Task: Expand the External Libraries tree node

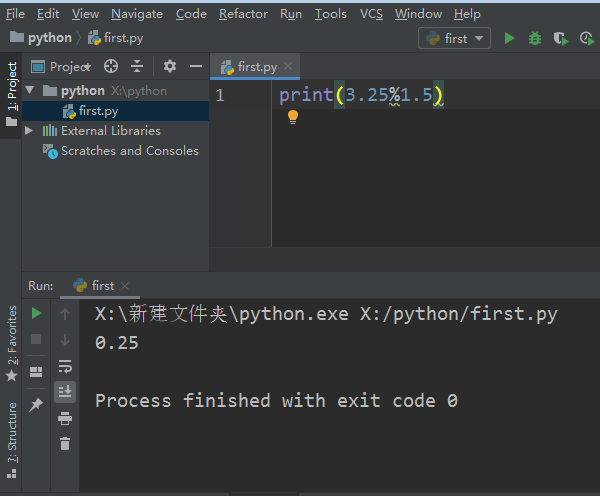Action: [x=30, y=131]
